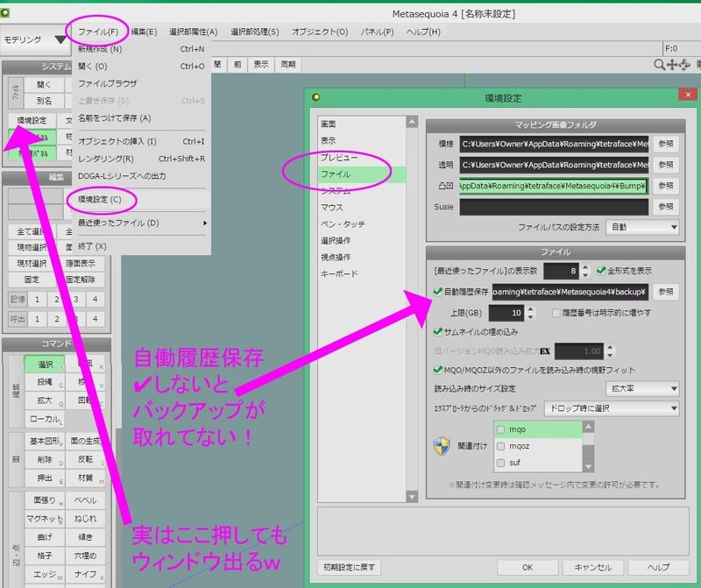Open the 選択部処理(S) menu

point(255,32)
